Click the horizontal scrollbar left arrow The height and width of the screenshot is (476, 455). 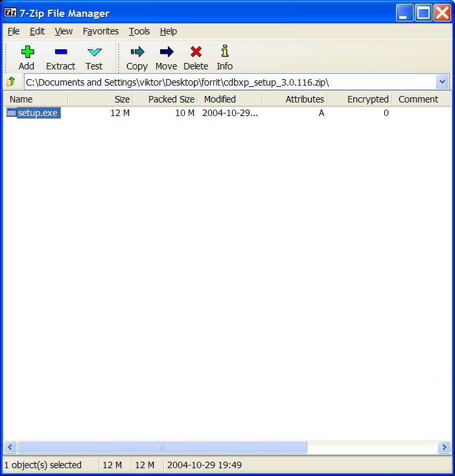coord(10,447)
